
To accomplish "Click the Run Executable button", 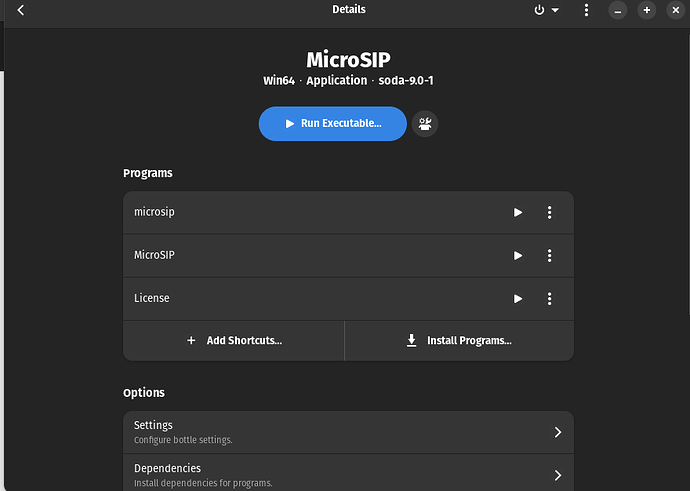I will coord(333,124).
